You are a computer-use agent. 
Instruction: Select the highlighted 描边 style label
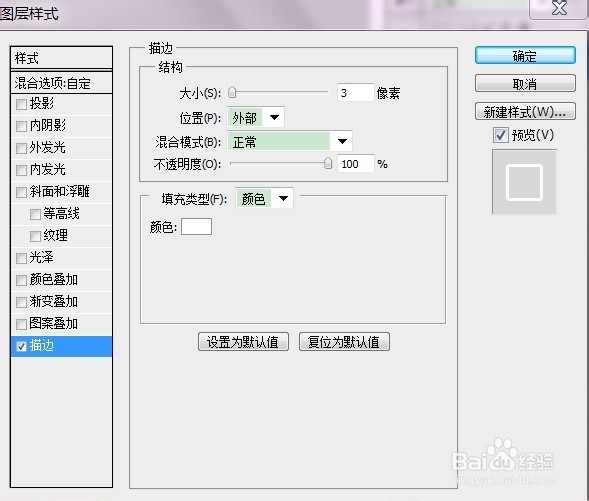[42, 346]
